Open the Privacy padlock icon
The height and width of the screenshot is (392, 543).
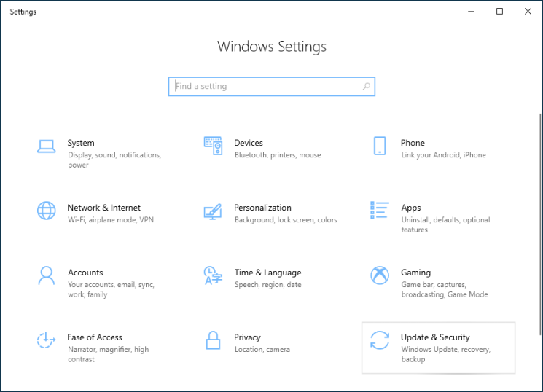213,340
